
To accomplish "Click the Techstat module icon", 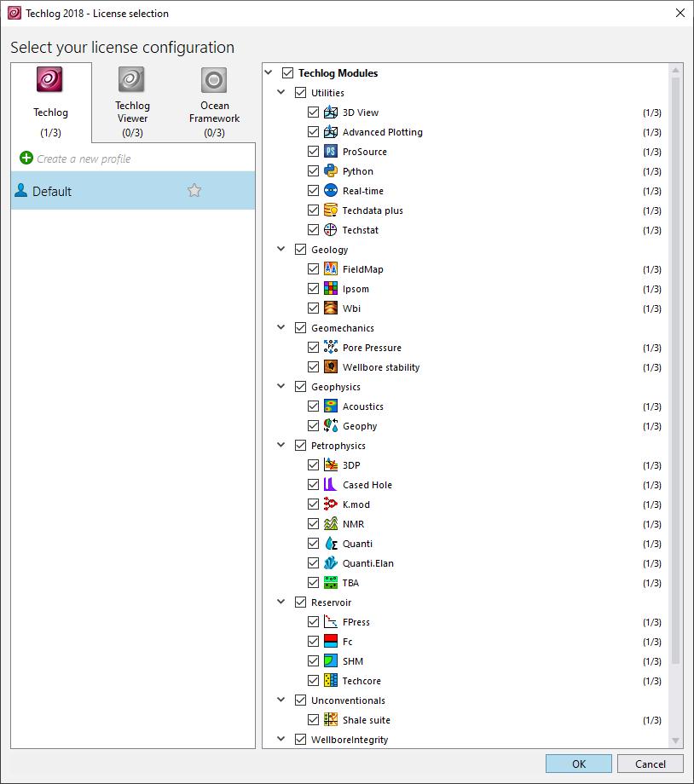I will click(x=330, y=229).
